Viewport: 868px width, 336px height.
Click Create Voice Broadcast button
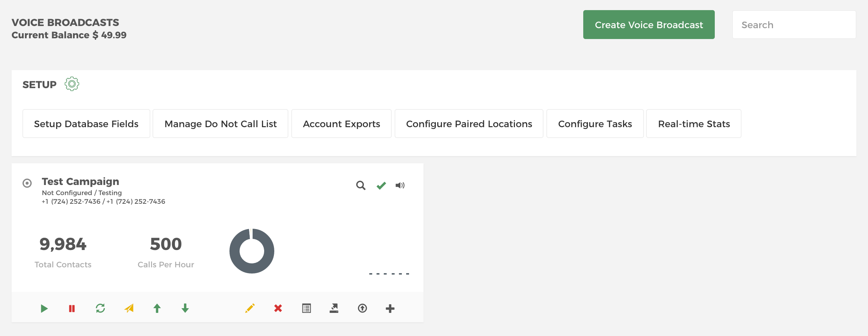[x=649, y=25]
